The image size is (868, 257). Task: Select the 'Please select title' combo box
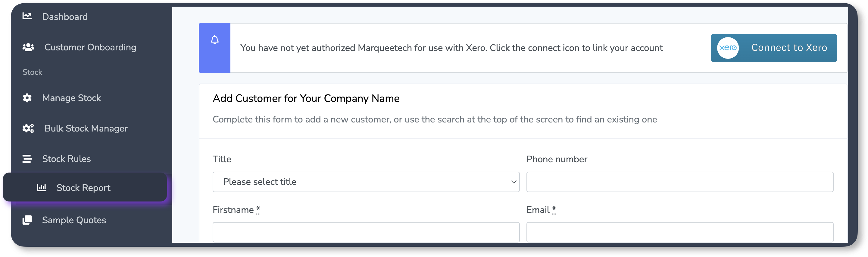point(366,182)
